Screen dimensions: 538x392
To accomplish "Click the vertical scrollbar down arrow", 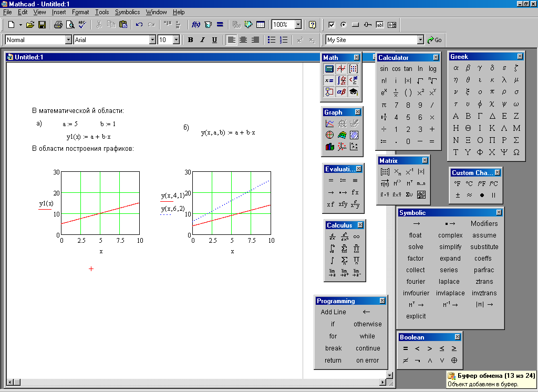I will [389, 375].
